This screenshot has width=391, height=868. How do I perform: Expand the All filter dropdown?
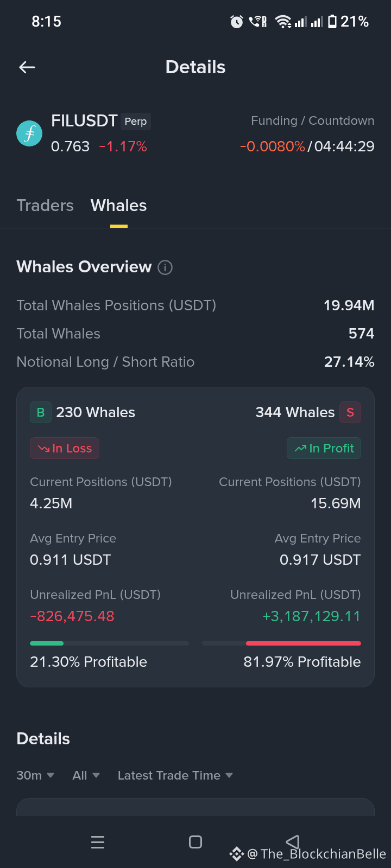[x=86, y=775]
